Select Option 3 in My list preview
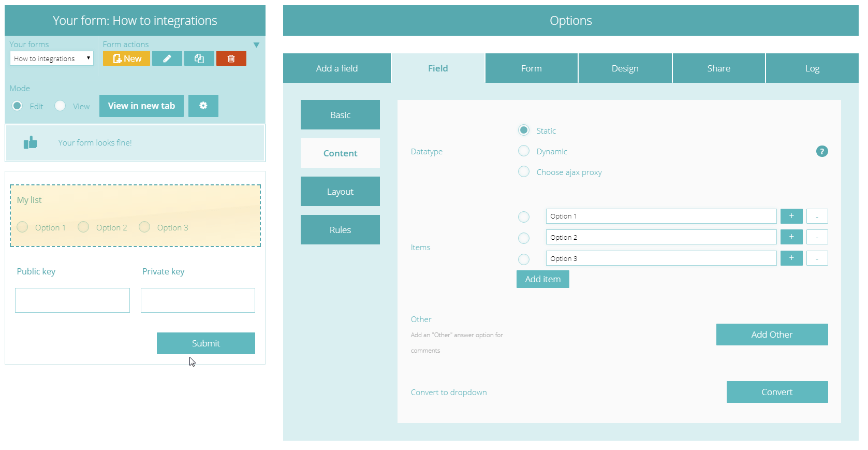 (144, 227)
